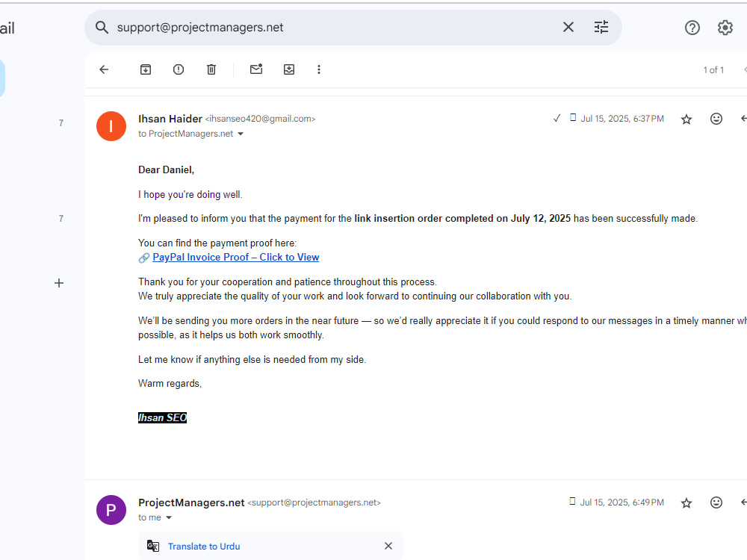Screen dimensions: 747x560
Task: Click Ihsan Haider's orange avatar
Action: pyautogui.click(x=111, y=126)
